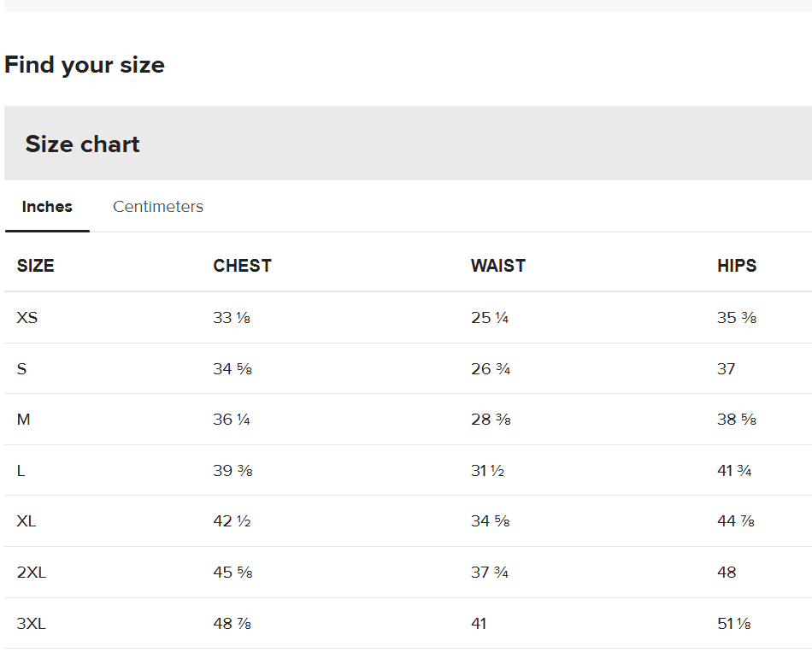Click the XS waist value 25 ¼
The width and height of the screenshot is (812, 664).
pos(490,318)
